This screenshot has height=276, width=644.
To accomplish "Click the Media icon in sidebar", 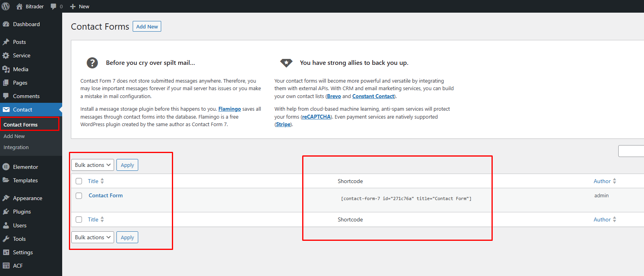I will coord(6,69).
